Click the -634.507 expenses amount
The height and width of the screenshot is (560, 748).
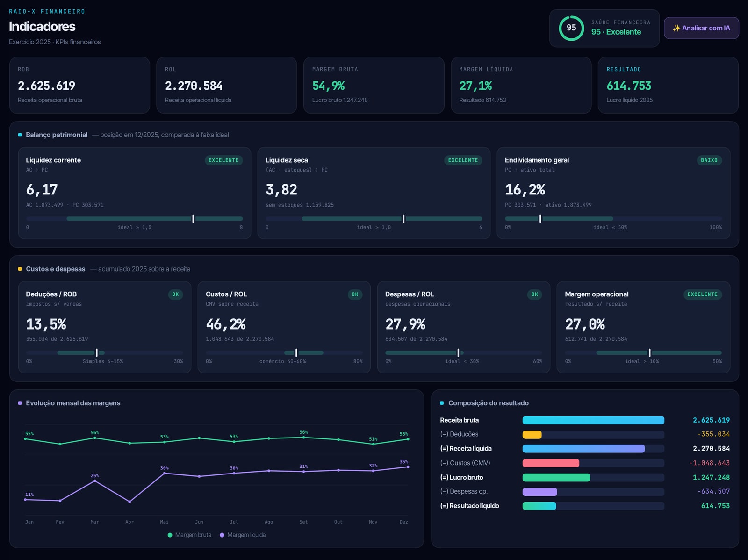click(713, 492)
